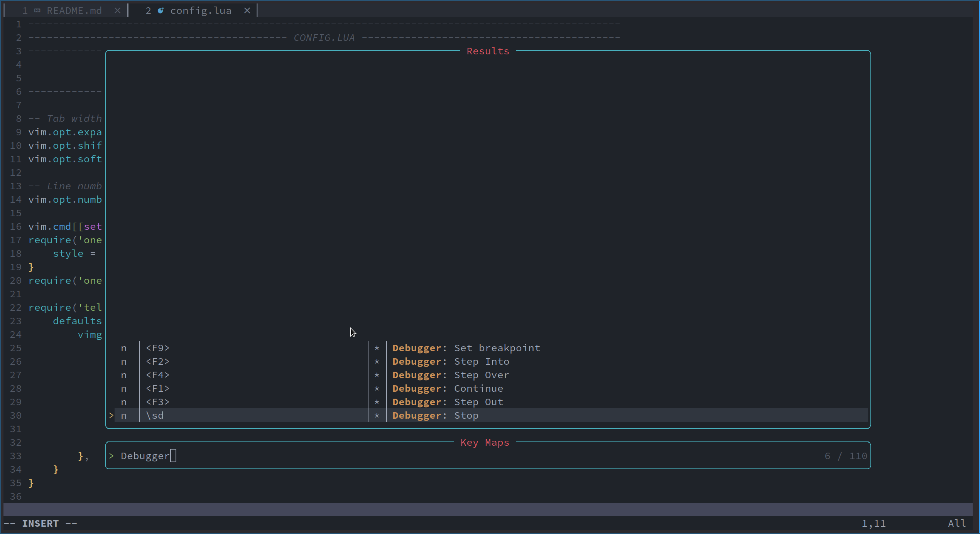The width and height of the screenshot is (980, 534).
Task: Click the style = code on line 18
Action: [x=74, y=253]
